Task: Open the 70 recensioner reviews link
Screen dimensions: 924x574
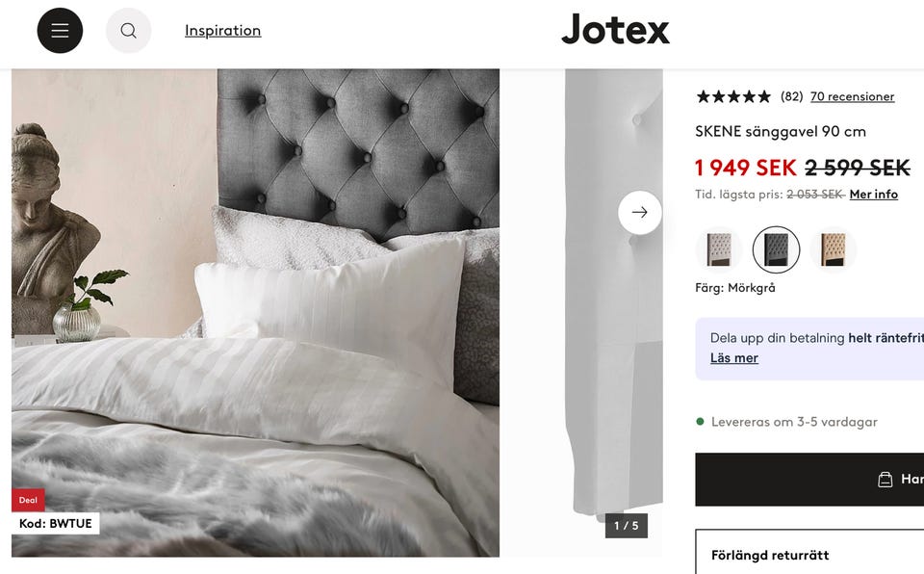Action: (852, 96)
